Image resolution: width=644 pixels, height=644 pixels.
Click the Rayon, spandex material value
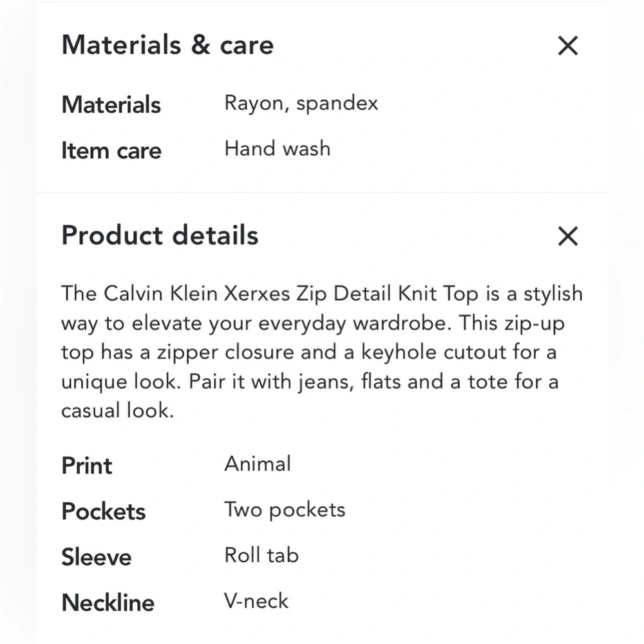301,103
